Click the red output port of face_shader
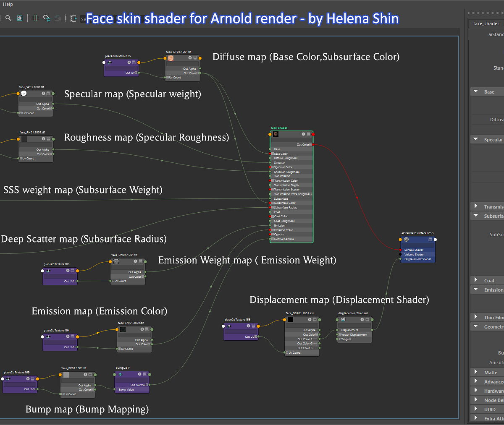Screen dimensions: 504x425 point(313,134)
